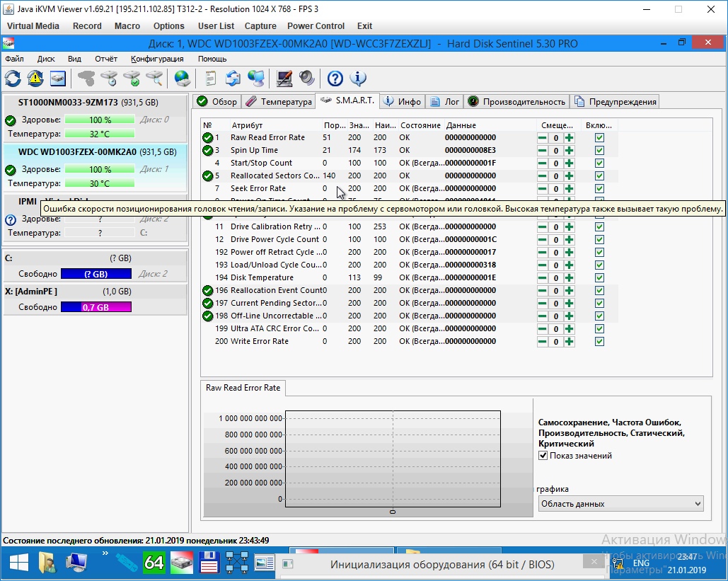The width and height of the screenshot is (728, 581).
Task: Open the Power Control menu of iKVM Viewer
Action: click(x=316, y=26)
